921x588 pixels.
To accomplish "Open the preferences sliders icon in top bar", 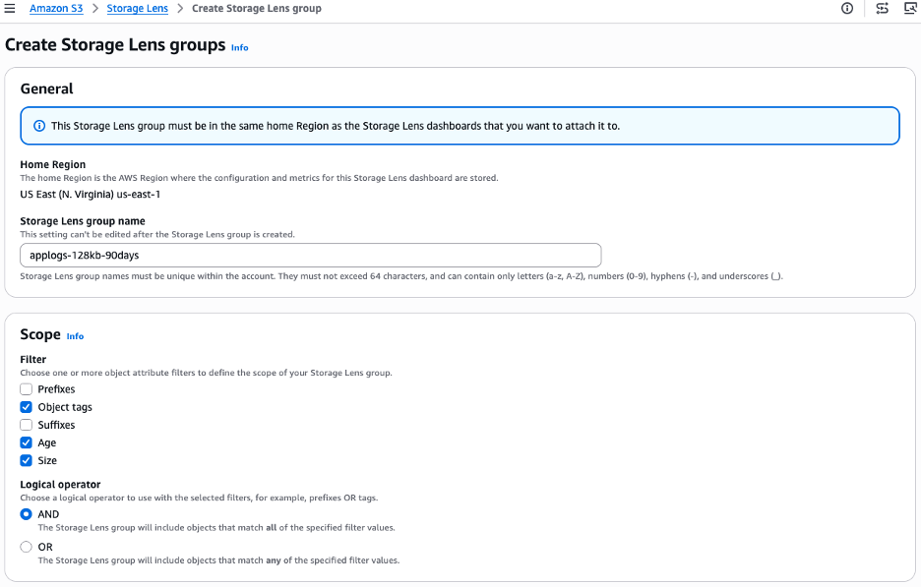I will (882, 8).
